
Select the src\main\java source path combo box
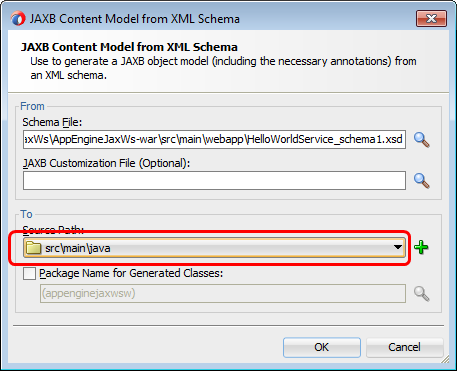point(214,248)
